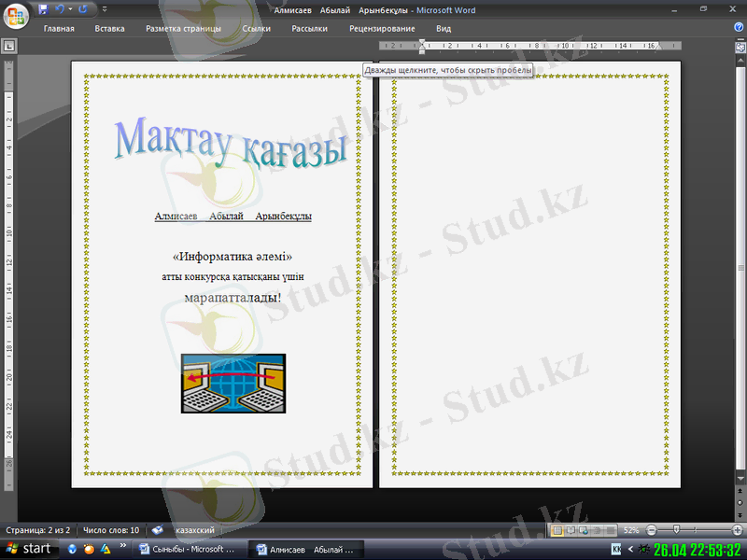
Task: Open Customize Quick Access Toolbar dropdown
Action: 104,9
